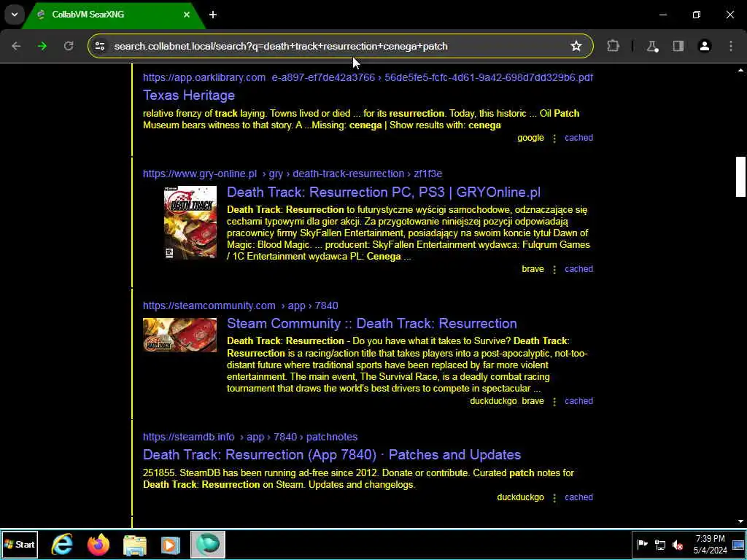
Task: Open the Texas Heritage result
Action: point(189,96)
